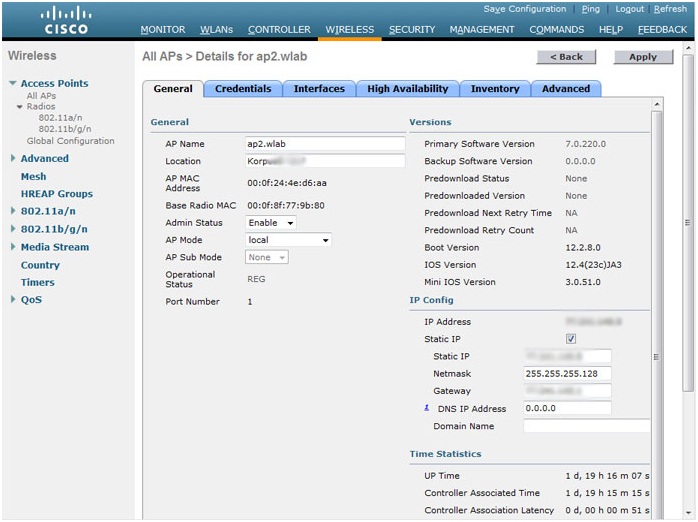
Task: Open footnote 1 icon beside DNS IP Address
Action: 426,408
